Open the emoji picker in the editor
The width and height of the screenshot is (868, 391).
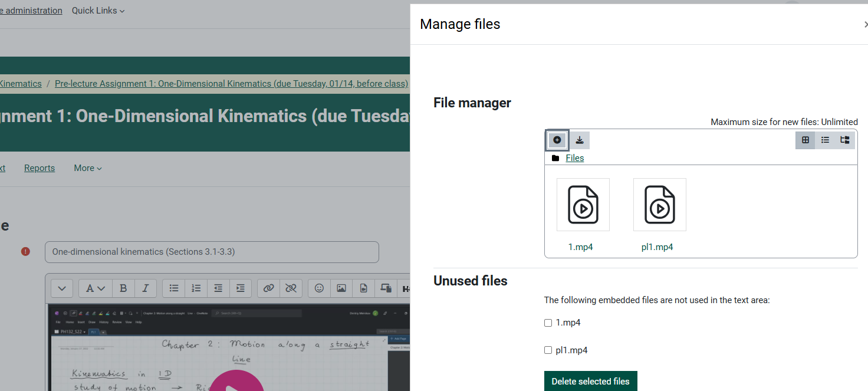pyautogui.click(x=319, y=288)
